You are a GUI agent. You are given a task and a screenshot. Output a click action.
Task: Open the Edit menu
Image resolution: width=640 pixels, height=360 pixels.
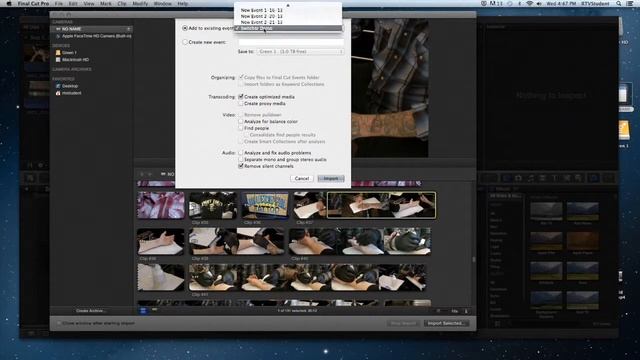click(73, 4)
